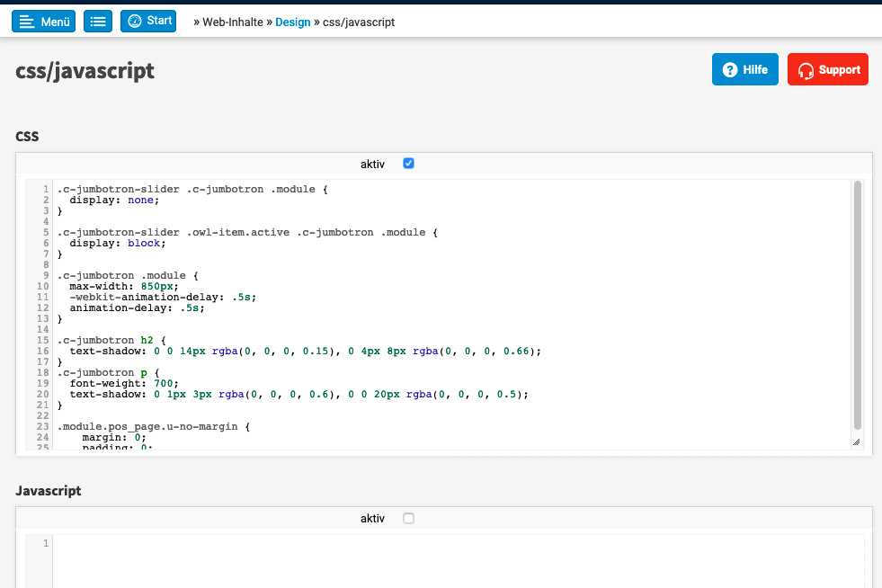Enable the Javascript aktiv checkbox

tap(408, 518)
